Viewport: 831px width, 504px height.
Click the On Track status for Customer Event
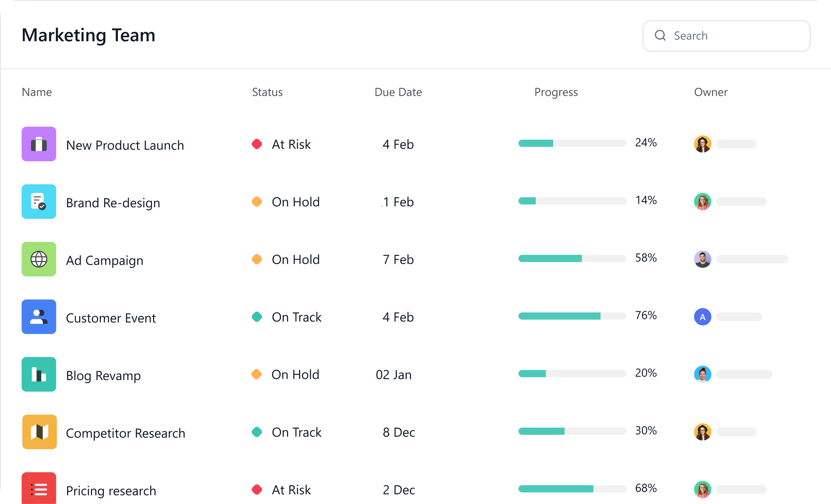296,317
